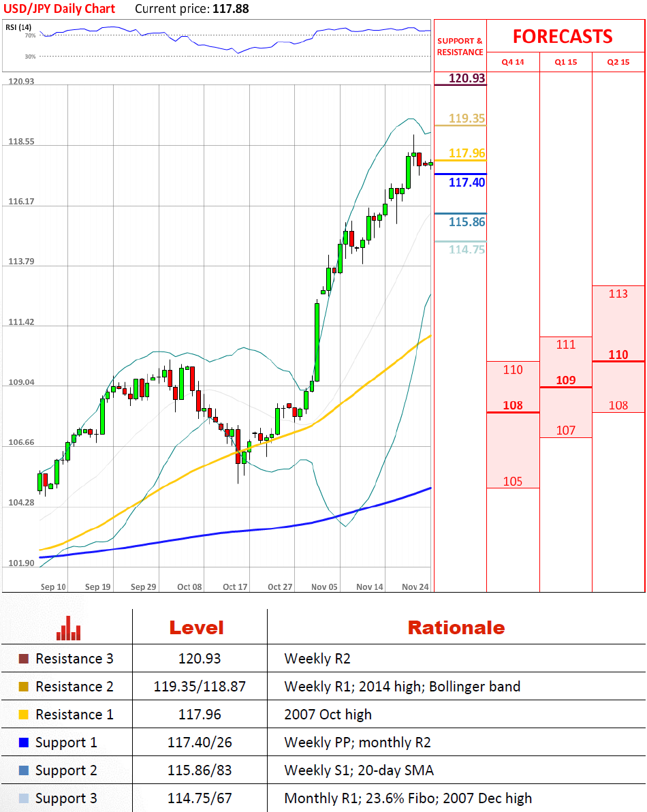Click the Oct 08 date axis label
Screen dimensions: 647x812
(x=189, y=587)
